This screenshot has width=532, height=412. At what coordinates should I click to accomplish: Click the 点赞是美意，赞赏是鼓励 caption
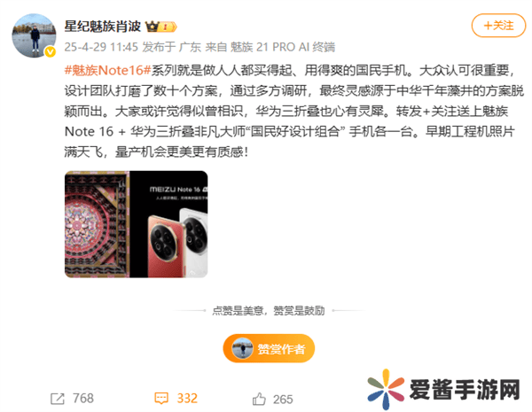[269, 310]
